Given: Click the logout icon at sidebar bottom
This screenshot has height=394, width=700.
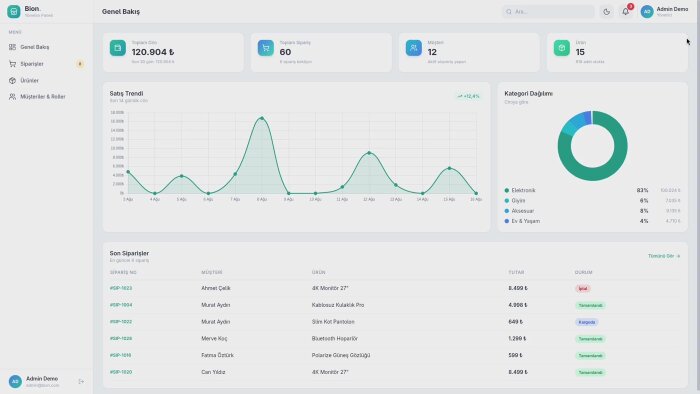Looking at the screenshot, I should pos(81,382).
